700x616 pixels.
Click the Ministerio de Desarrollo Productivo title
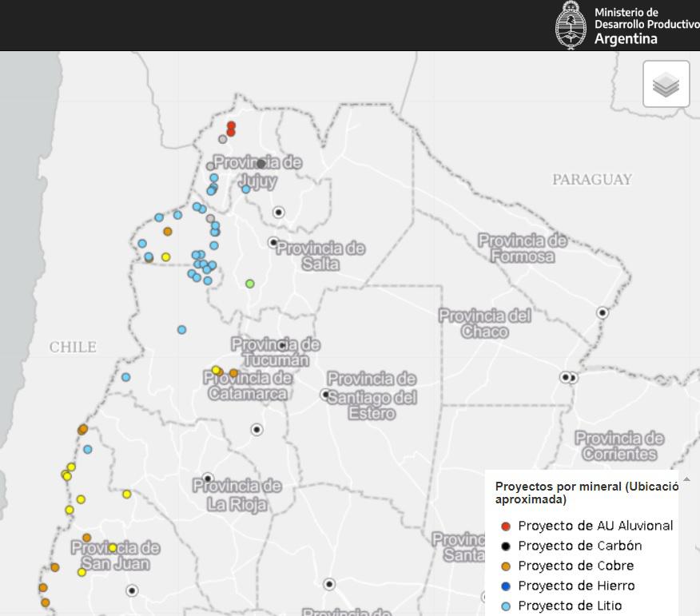(646, 25)
